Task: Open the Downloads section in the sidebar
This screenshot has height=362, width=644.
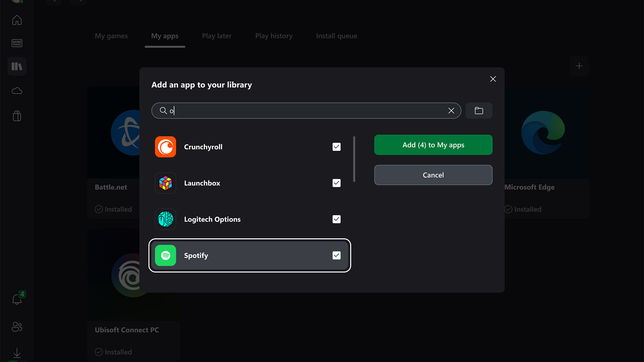Action: click(x=16, y=353)
